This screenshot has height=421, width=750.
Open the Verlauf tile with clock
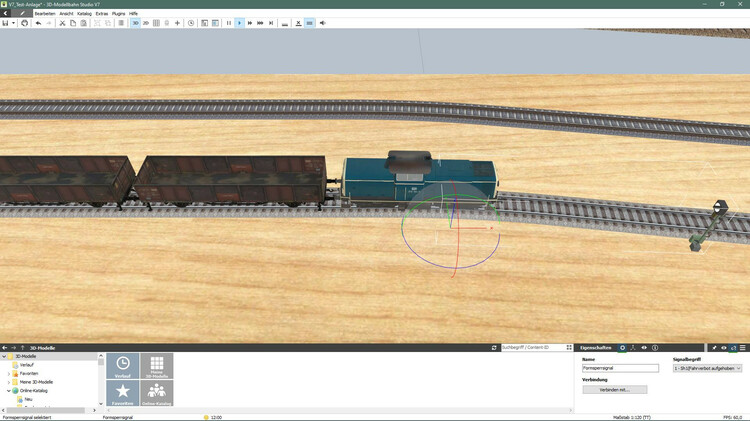(x=123, y=366)
